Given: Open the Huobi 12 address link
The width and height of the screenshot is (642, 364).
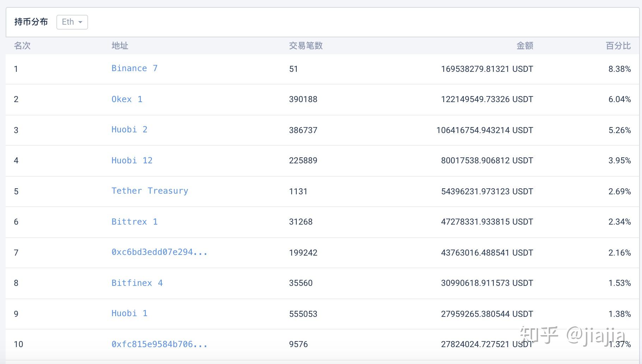Looking at the screenshot, I should [x=132, y=161].
